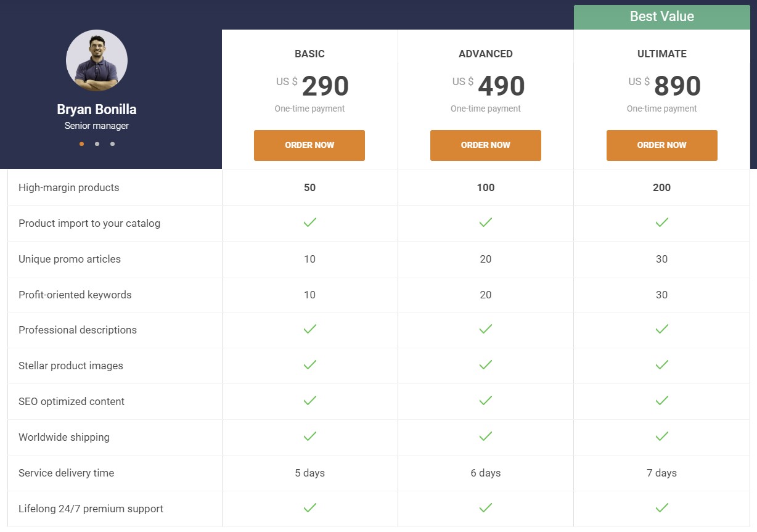
Task: Select the first carousel dot under Bryan Bonilla
Action: [x=81, y=144]
